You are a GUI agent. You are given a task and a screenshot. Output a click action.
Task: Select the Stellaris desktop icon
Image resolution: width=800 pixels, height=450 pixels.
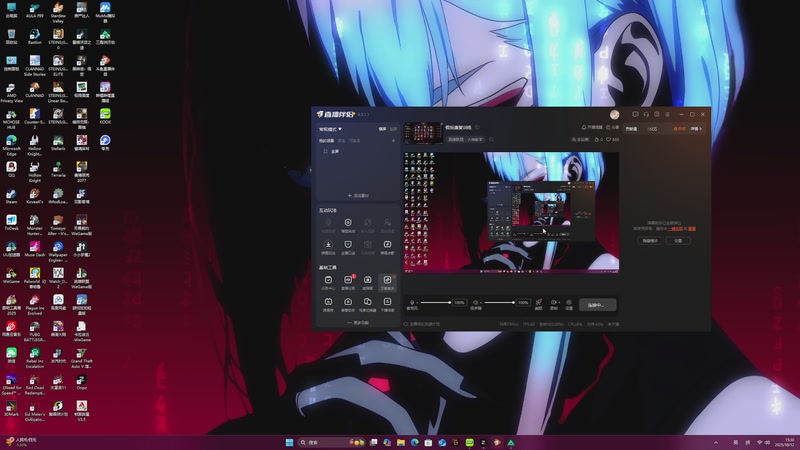point(58,143)
